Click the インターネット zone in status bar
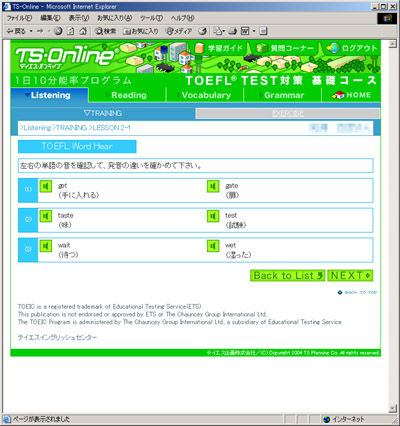The image size is (400, 426). tap(344, 419)
